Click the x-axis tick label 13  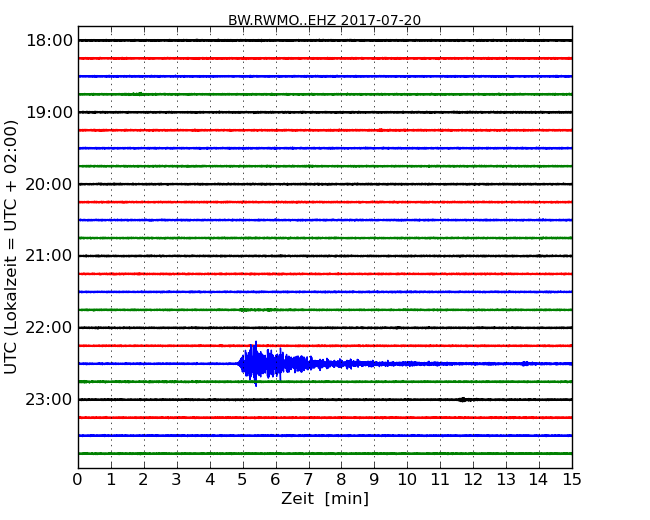[x=506, y=480]
